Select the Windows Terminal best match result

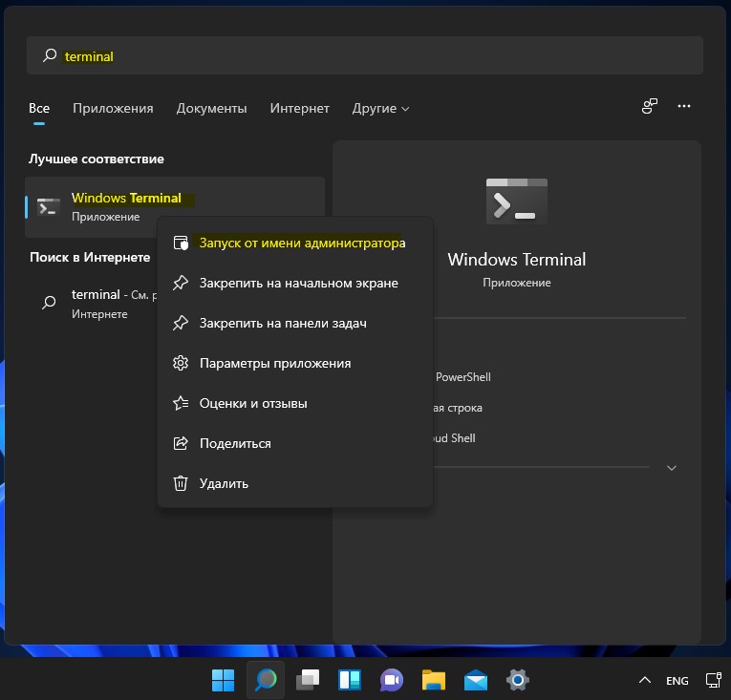coord(175,207)
